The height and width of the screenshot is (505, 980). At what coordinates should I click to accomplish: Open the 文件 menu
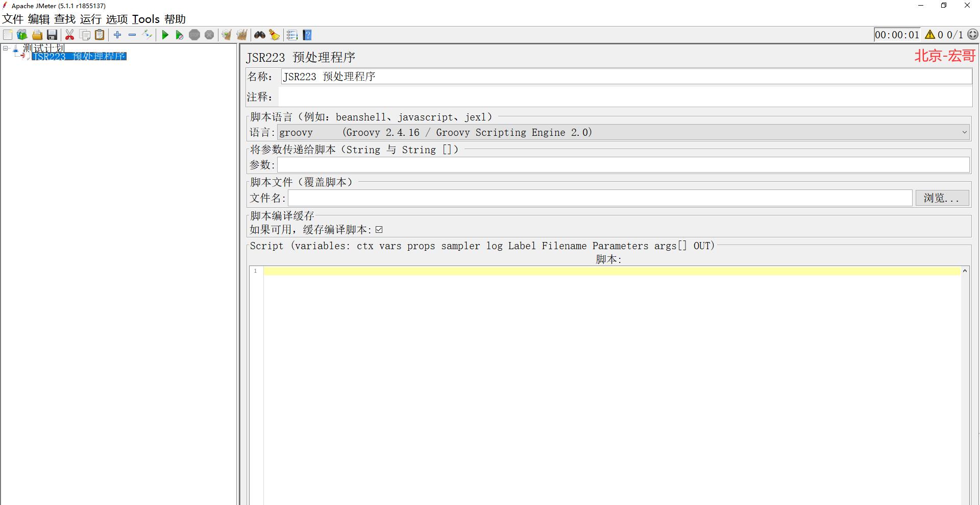[x=13, y=19]
